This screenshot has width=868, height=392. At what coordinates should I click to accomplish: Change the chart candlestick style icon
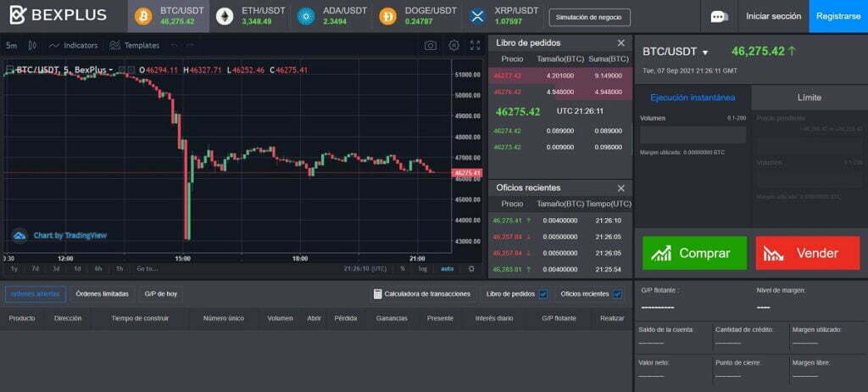(32, 46)
